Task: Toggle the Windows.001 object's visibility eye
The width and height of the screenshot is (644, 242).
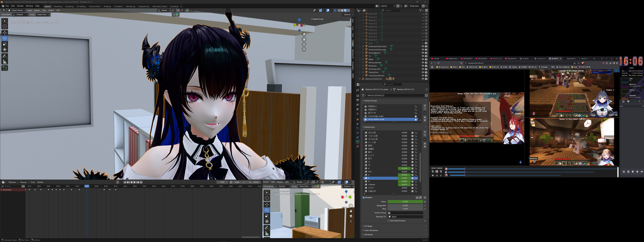Action: [x=423, y=69]
